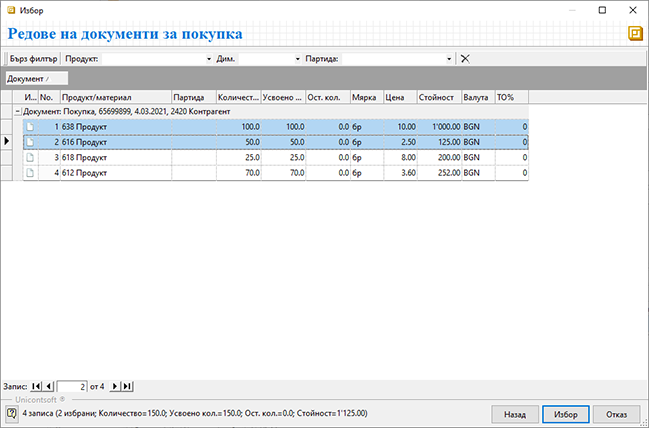Go to the next record
The width and height of the screenshot is (649, 428).
(115, 386)
